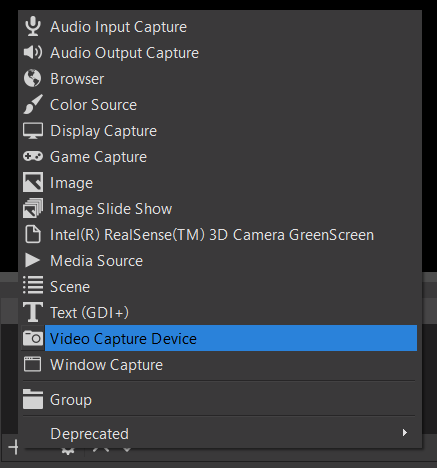Add an Image source

(x=220, y=183)
